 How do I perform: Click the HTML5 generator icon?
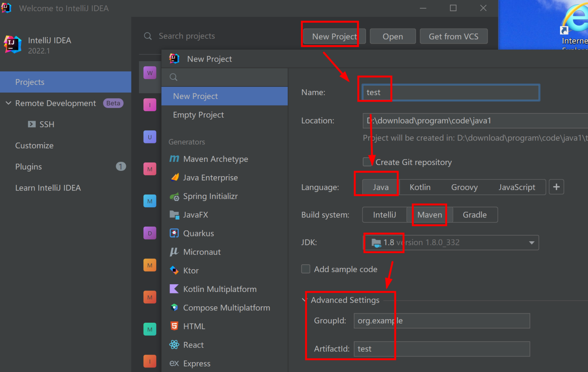174,326
